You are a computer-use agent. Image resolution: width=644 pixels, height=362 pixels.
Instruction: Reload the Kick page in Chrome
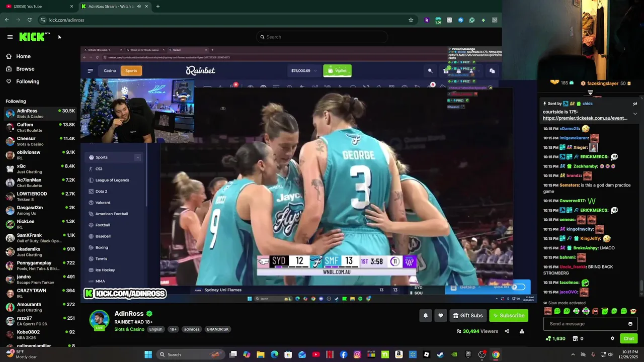(30, 20)
